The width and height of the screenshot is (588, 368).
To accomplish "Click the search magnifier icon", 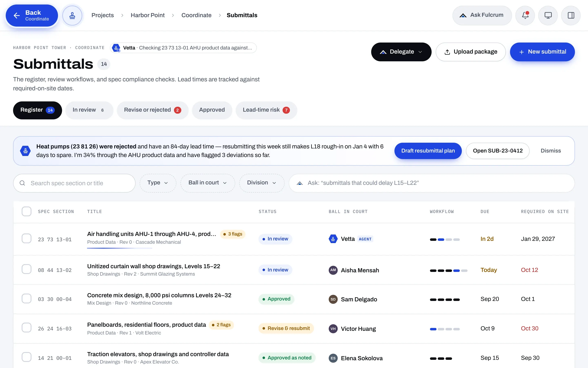I will click(22, 183).
